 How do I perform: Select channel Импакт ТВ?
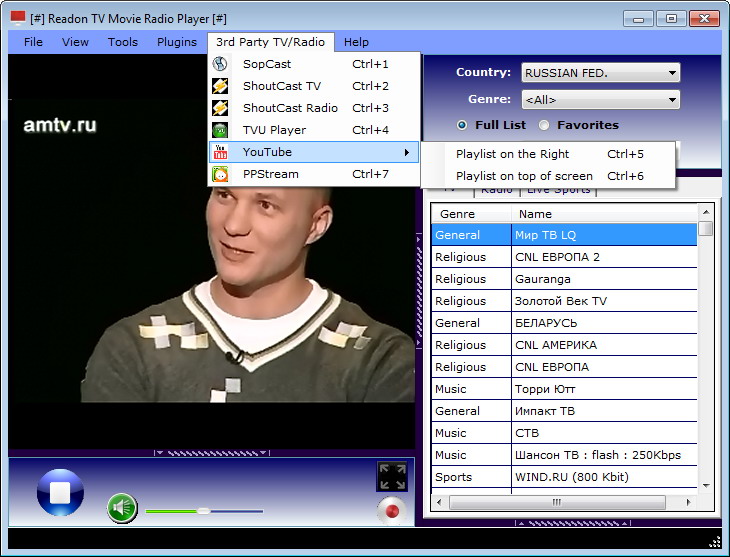tap(564, 411)
